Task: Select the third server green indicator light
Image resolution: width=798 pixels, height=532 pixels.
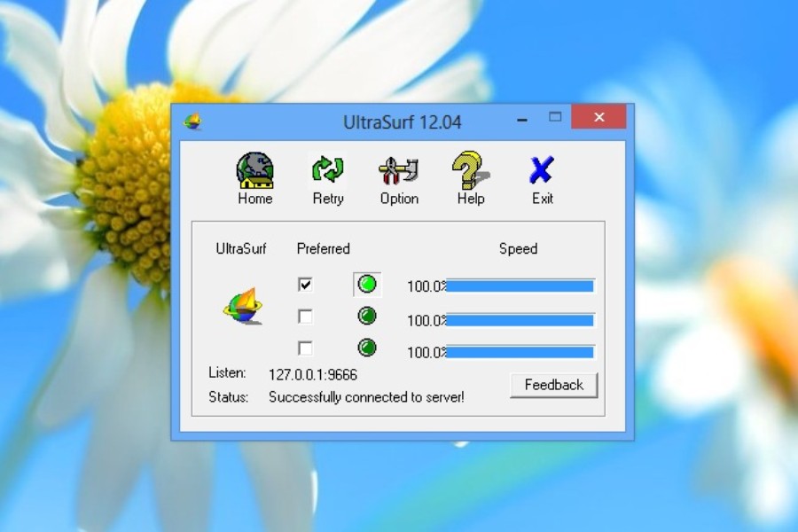Action: pyautogui.click(x=367, y=348)
